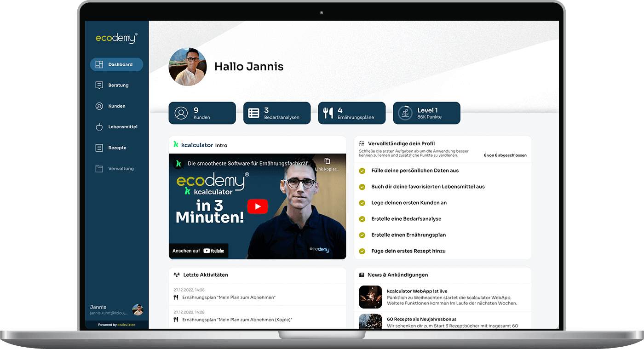The image size is (644, 349).
Task: Select the Kunden person icon in sidebar
Action: (x=99, y=106)
